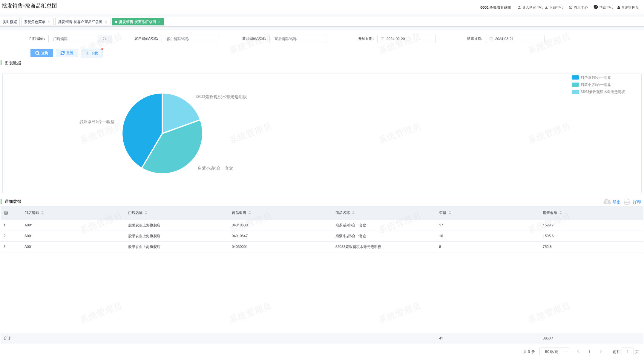Open the 开始日期 date picker

click(x=406, y=39)
